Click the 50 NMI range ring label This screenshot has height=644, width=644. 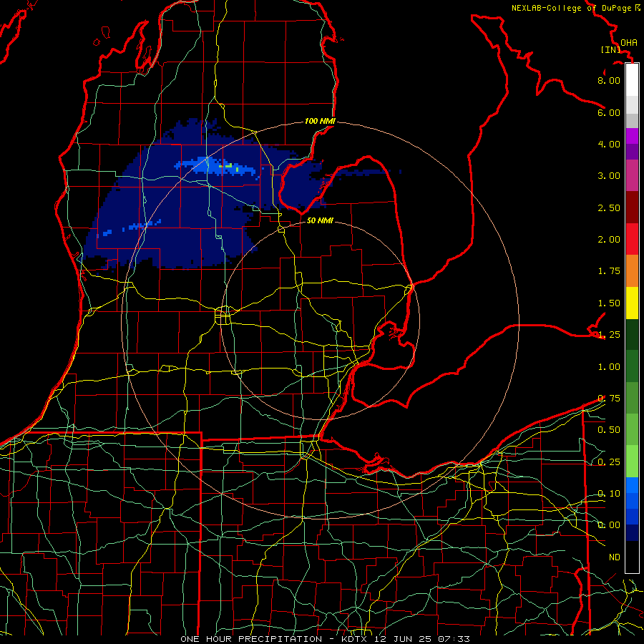(320, 220)
